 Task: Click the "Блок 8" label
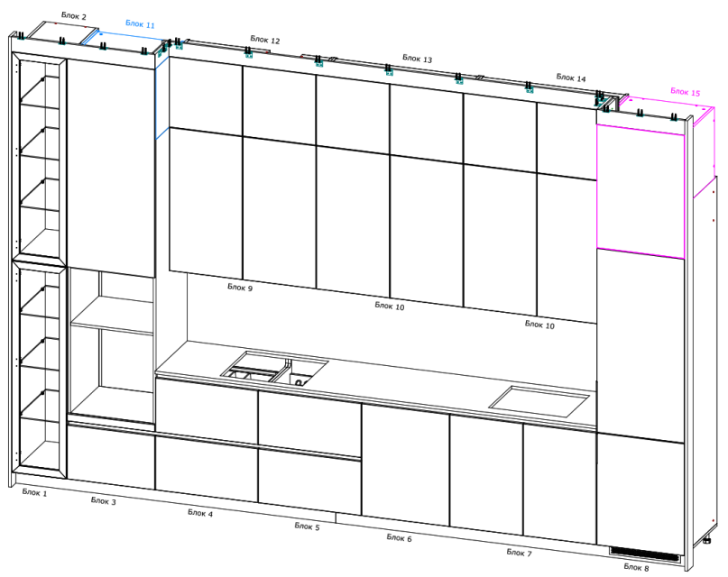pos(636,567)
